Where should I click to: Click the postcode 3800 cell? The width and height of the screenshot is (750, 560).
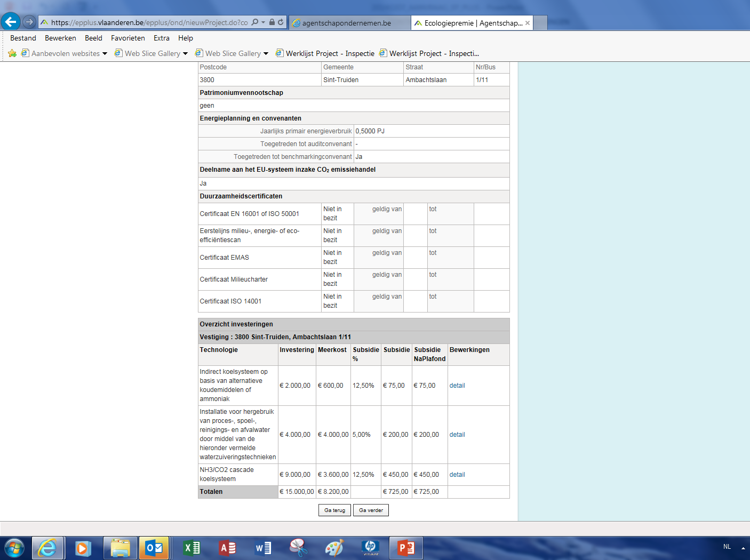[x=259, y=80]
